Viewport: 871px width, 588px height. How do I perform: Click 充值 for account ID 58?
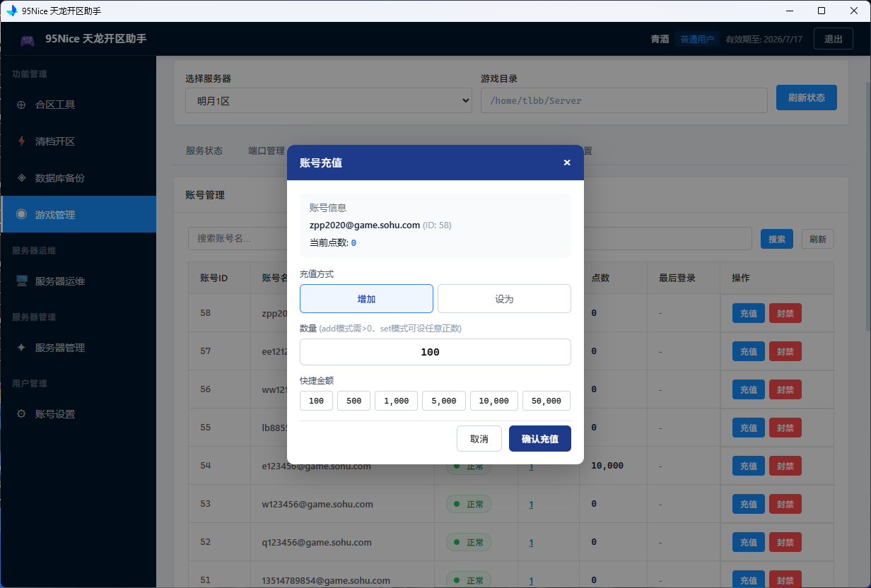coord(749,313)
